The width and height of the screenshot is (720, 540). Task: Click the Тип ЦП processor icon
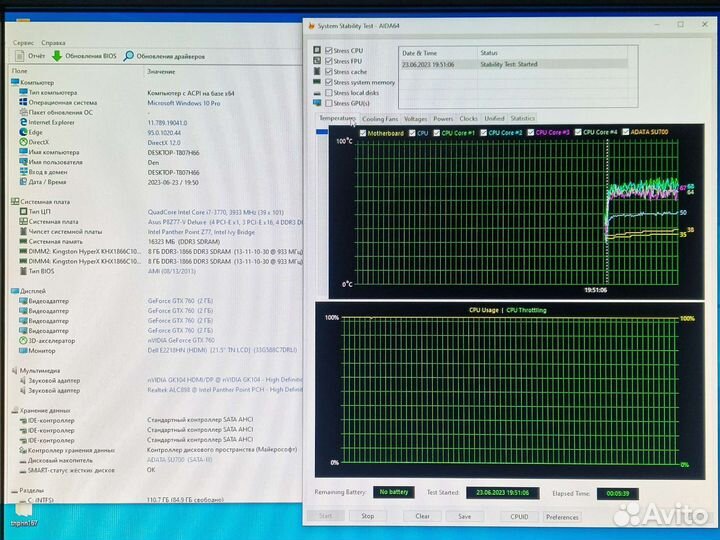pyautogui.click(x=23, y=212)
